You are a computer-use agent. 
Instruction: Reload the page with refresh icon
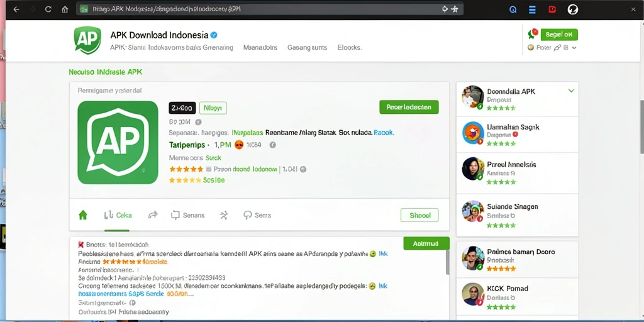(x=48, y=9)
